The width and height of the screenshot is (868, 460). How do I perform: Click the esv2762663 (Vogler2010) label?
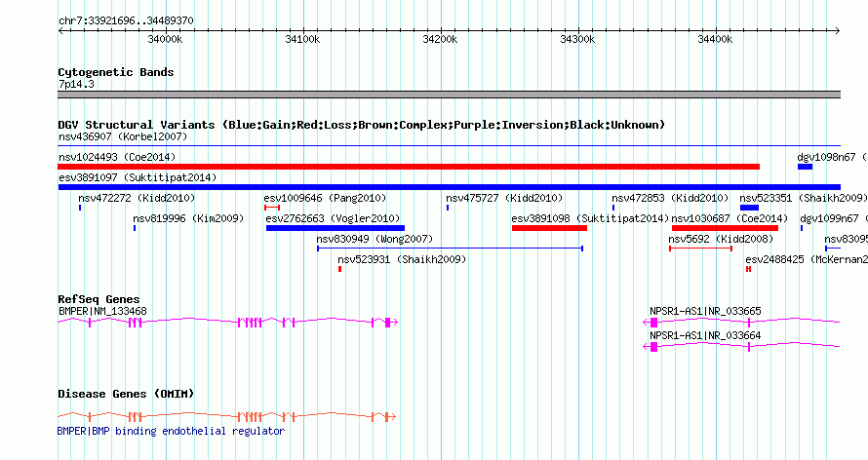coord(333,218)
